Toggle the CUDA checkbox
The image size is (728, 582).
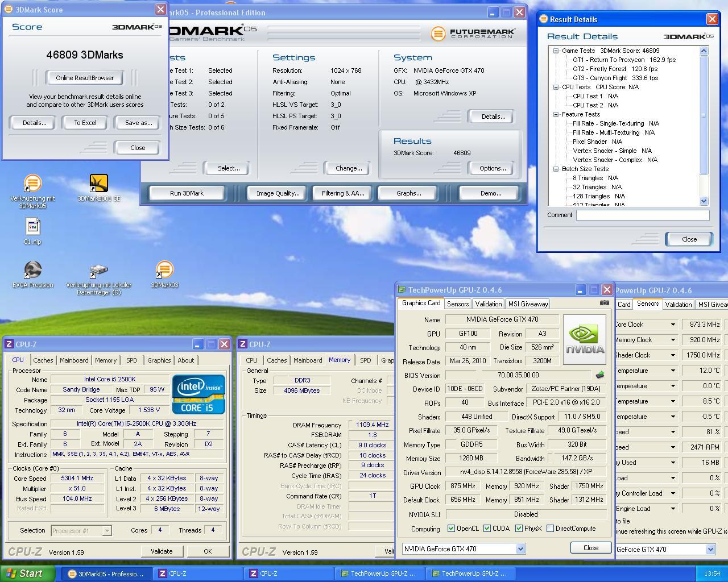click(x=487, y=529)
